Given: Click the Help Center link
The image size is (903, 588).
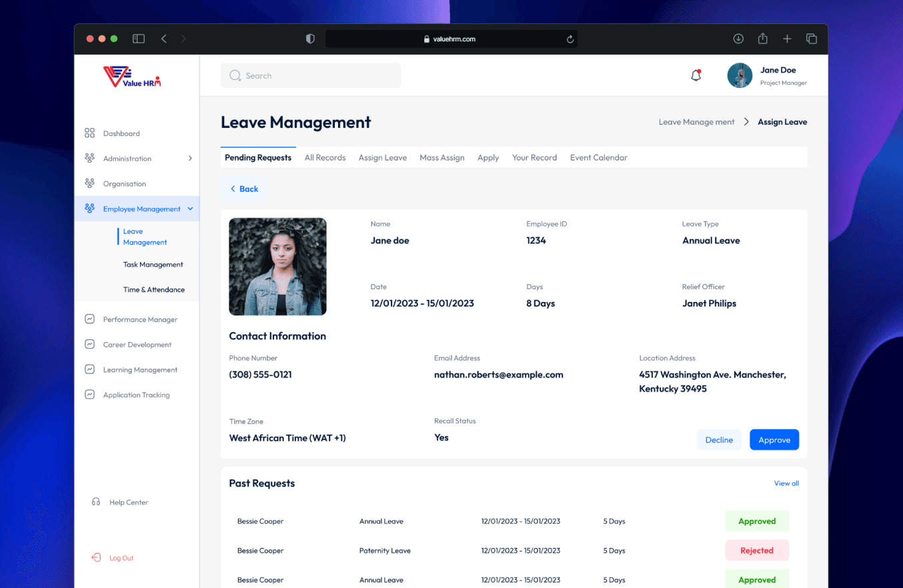Looking at the screenshot, I should [129, 502].
